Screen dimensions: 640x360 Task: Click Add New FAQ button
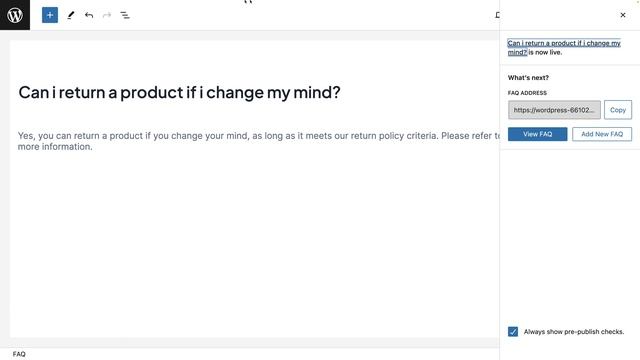pyautogui.click(x=602, y=134)
